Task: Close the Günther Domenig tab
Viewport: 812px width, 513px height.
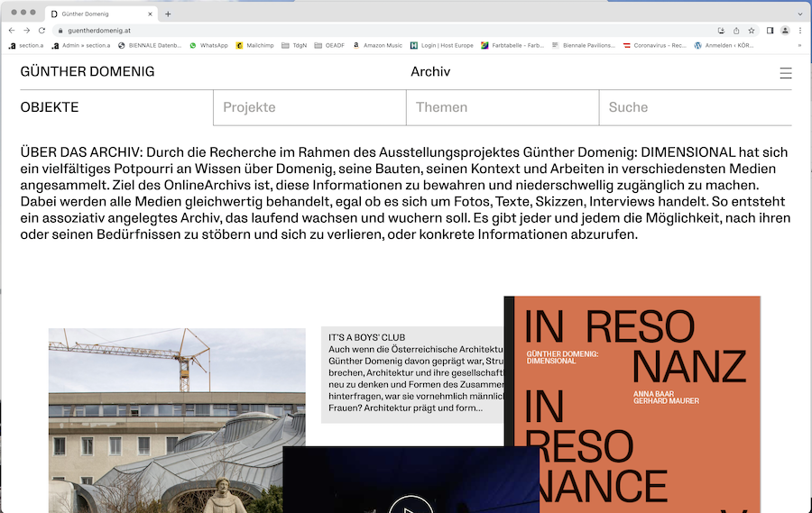Action: point(150,14)
